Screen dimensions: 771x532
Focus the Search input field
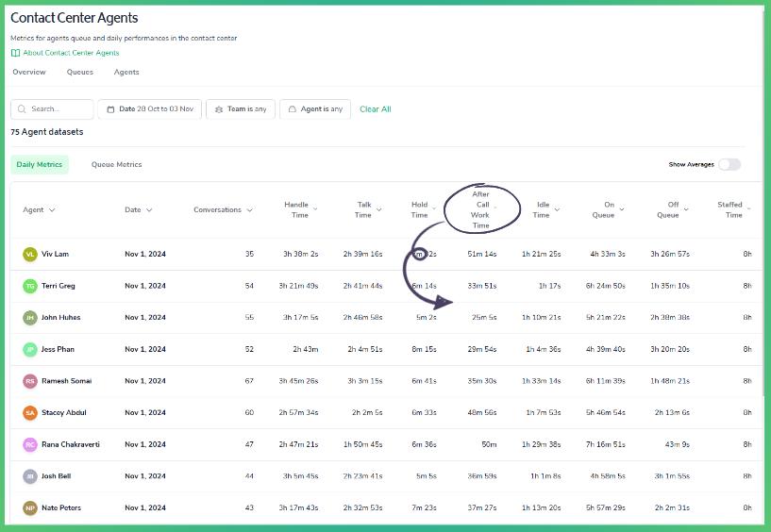tap(52, 109)
